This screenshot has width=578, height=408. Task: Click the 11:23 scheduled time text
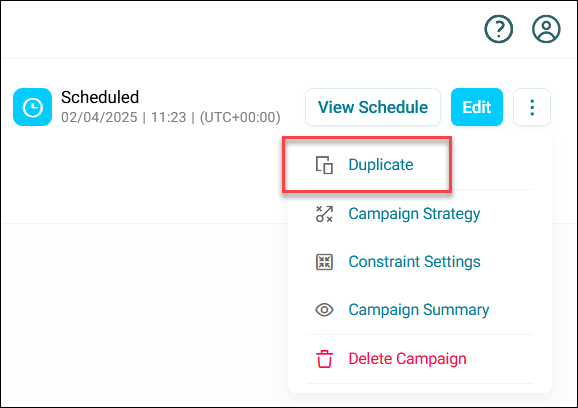168,118
